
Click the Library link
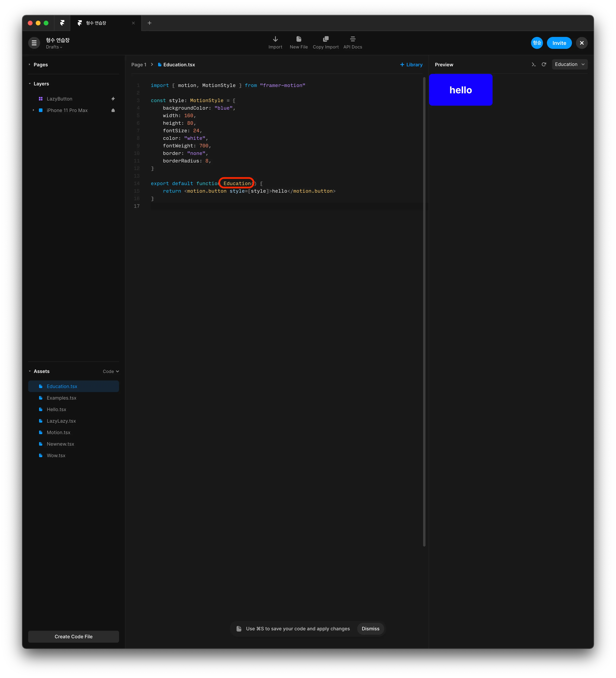pyautogui.click(x=411, y=65)
